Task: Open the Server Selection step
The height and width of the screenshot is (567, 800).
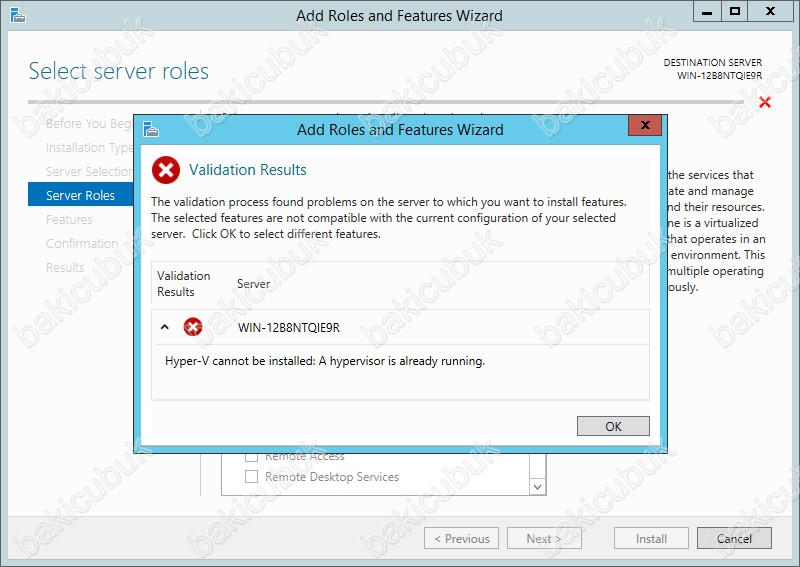Action: [x=89, y=171]
